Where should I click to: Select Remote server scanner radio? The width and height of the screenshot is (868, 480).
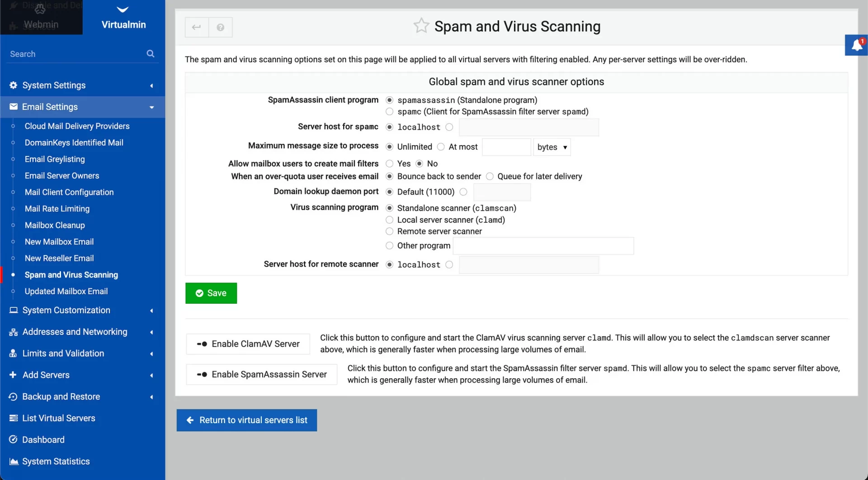(x=389, y=231)
